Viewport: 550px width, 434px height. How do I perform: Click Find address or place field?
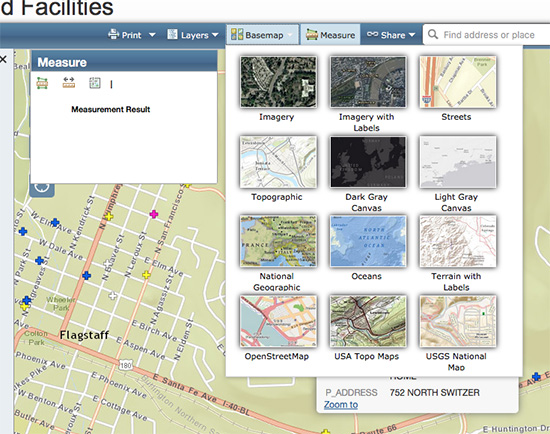[488, 35]
